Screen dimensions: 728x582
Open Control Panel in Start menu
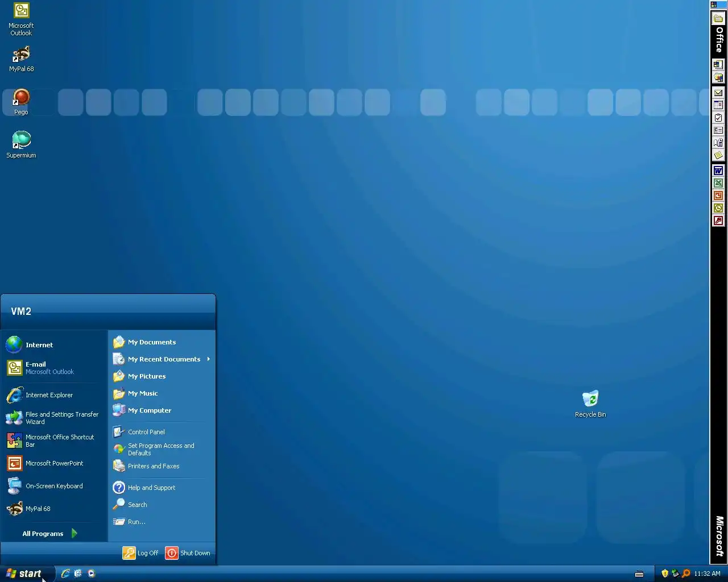click(x=162, y=432)
